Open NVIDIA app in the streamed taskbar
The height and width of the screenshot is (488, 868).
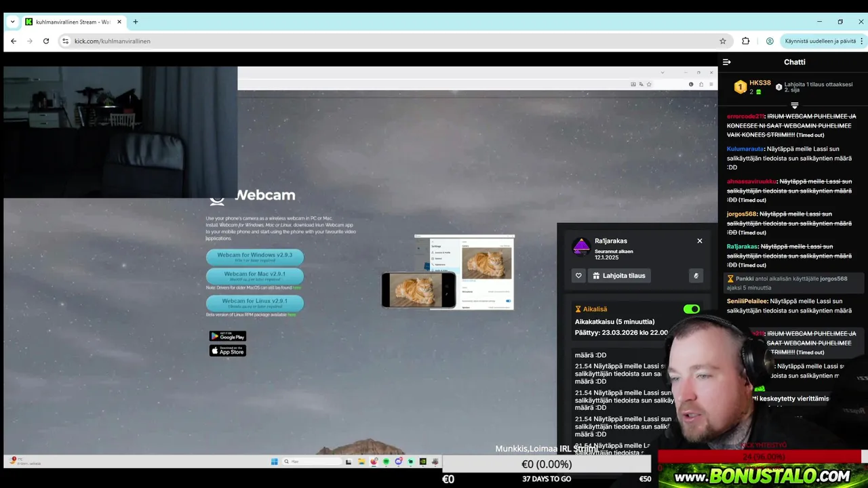pos(422,462)
